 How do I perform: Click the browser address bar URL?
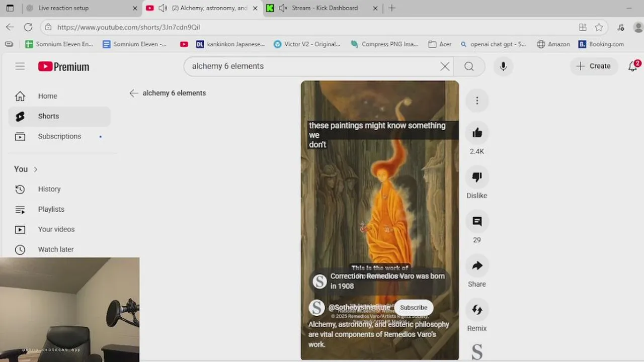pyautogui.click(x=128, y=27)
